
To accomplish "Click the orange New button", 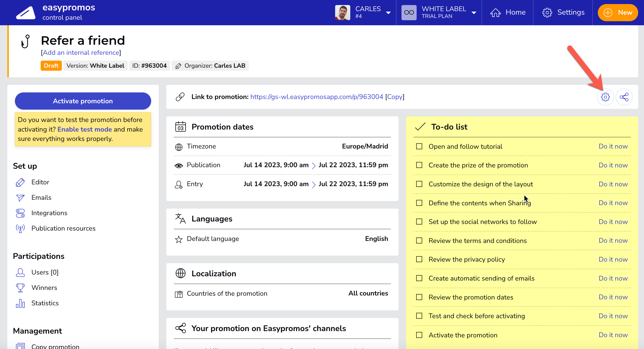I will click(x=618, y=13).
